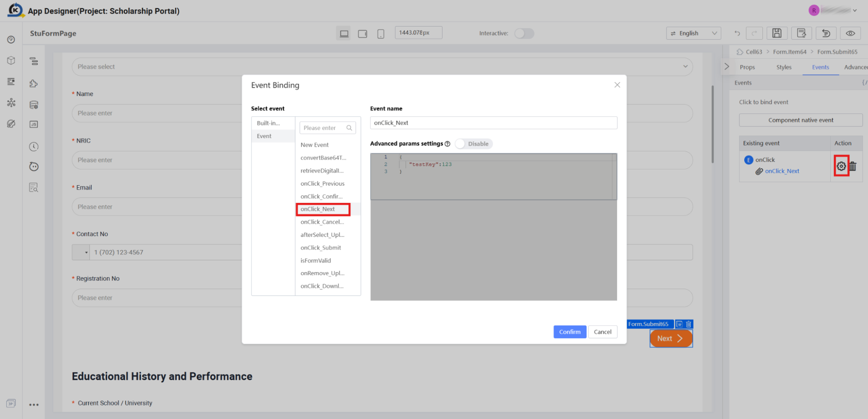Switch to mobile phone view icon

[381, 33]
